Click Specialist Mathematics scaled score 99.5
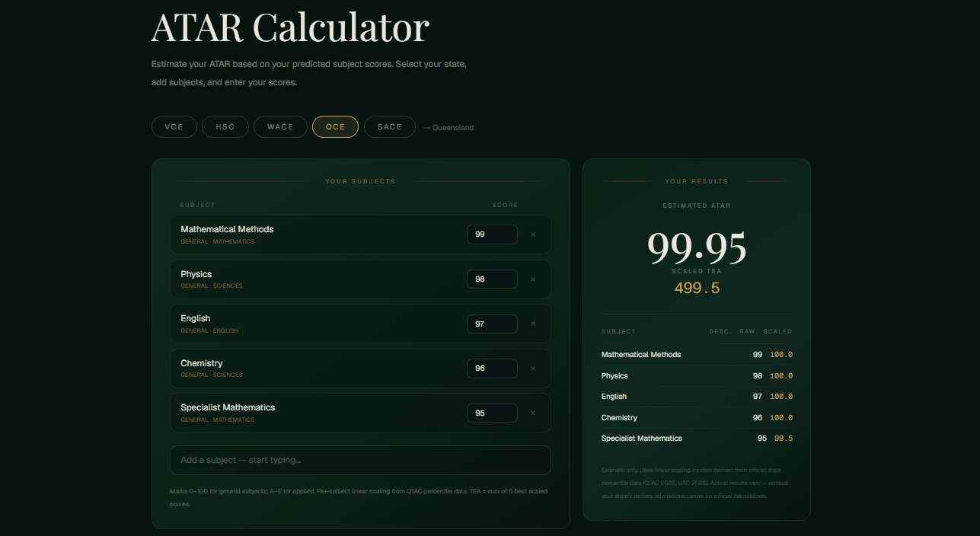The width and height of the screenshot is (980, 536). click(784, 439)
